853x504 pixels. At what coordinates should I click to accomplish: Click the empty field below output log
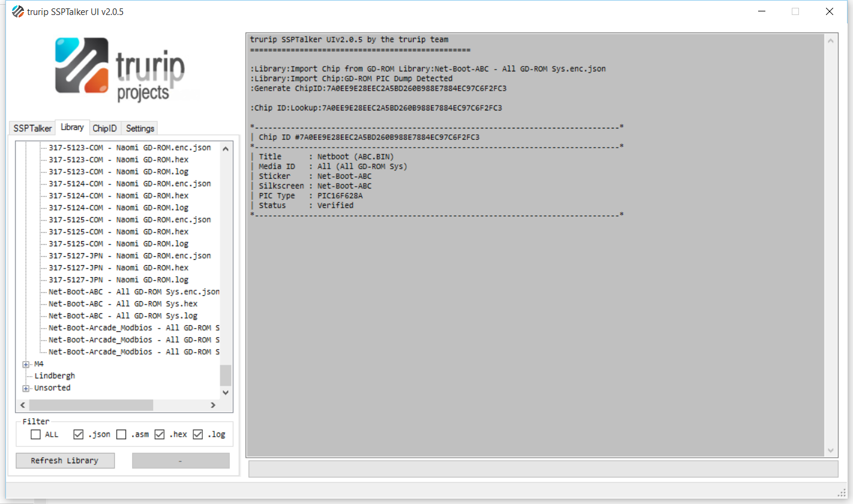tap(543, 469)
